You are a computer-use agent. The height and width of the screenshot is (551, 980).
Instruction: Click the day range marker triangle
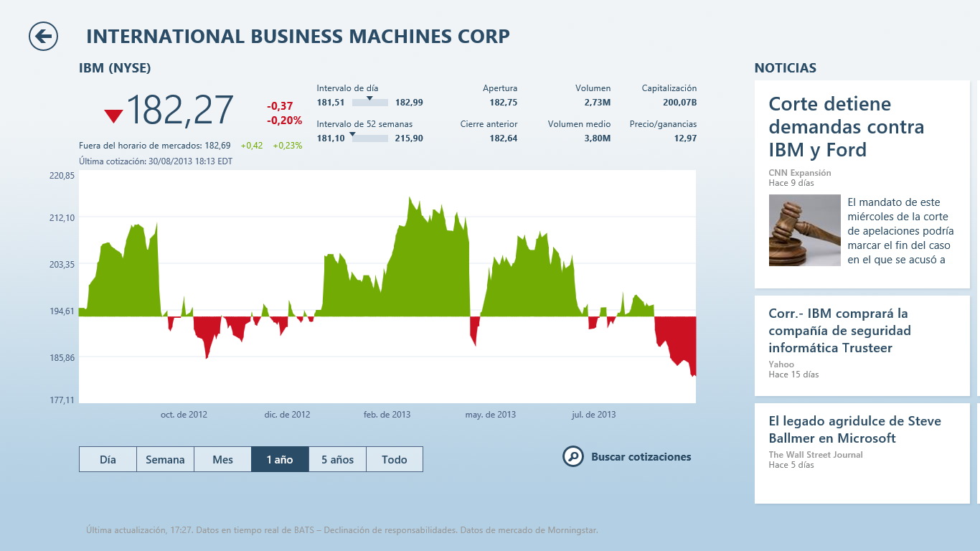click(369, 98)
